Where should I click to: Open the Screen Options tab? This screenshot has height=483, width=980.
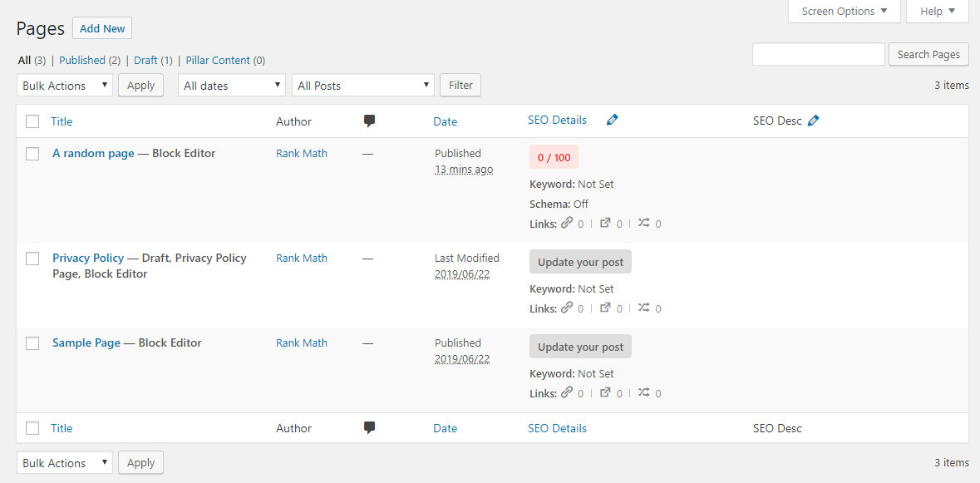(844, 12)
